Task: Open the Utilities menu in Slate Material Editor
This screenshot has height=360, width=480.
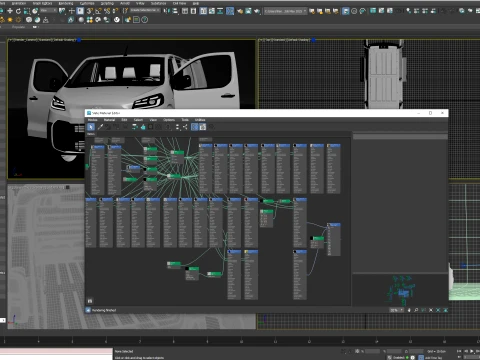Action: (x=200, y=120)
